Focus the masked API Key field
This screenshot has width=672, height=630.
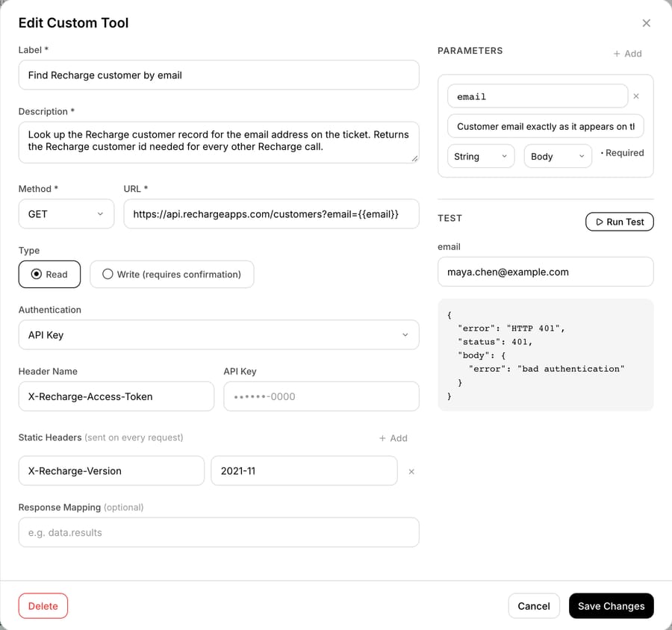click(321, 396)
